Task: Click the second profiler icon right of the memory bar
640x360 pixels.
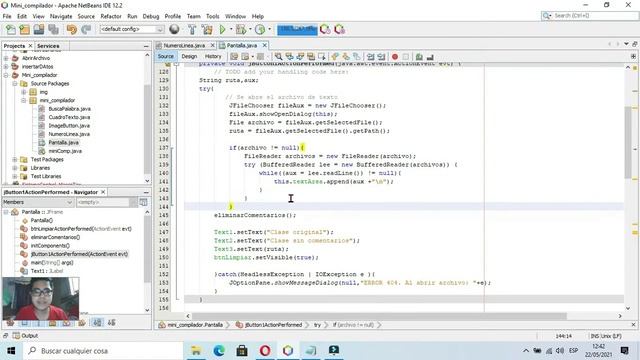Action: point(339,29)
